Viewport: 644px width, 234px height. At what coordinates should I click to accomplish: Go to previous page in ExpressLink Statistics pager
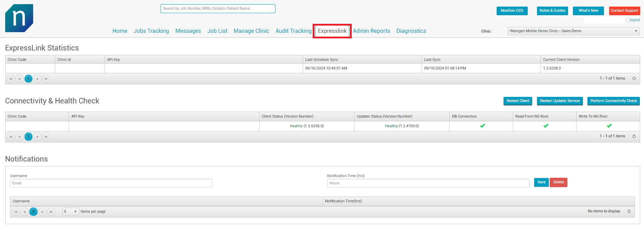coord(19,79)
